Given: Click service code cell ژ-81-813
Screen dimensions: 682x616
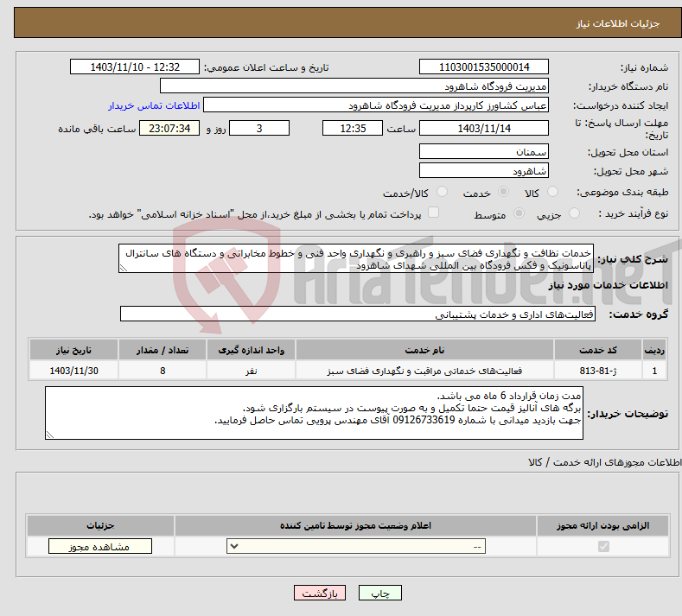Looking at the screenshot, I should pos(598,371).
